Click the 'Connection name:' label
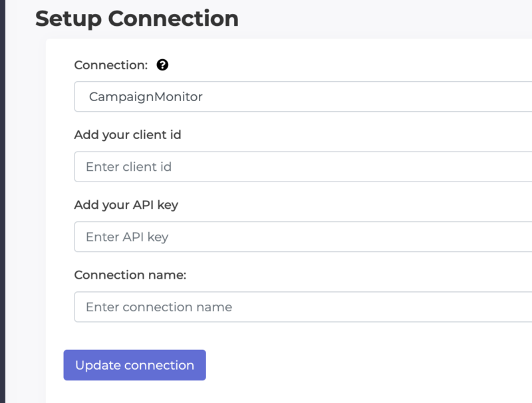This screenshot has height=403, width=532. (x=130, y=275)
